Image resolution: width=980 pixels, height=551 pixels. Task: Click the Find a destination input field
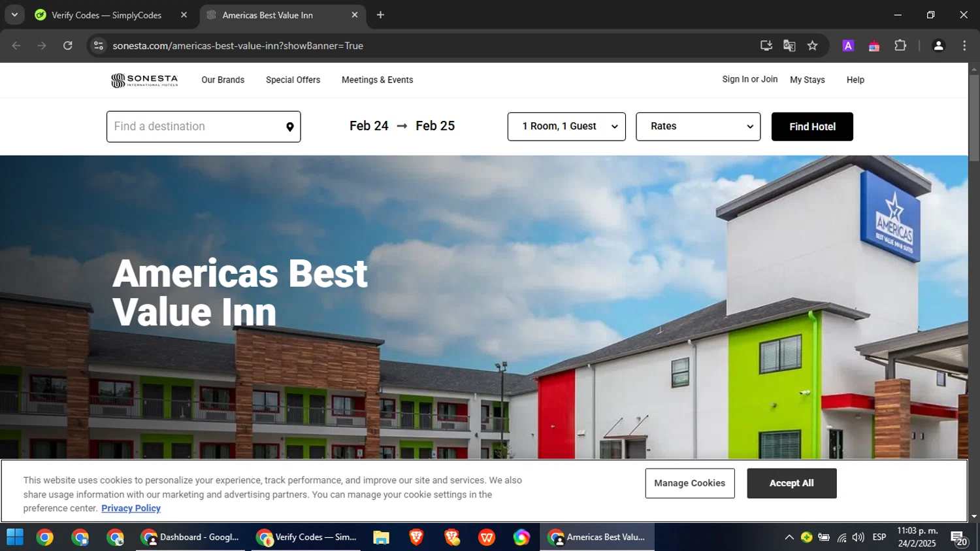[203, 127]
